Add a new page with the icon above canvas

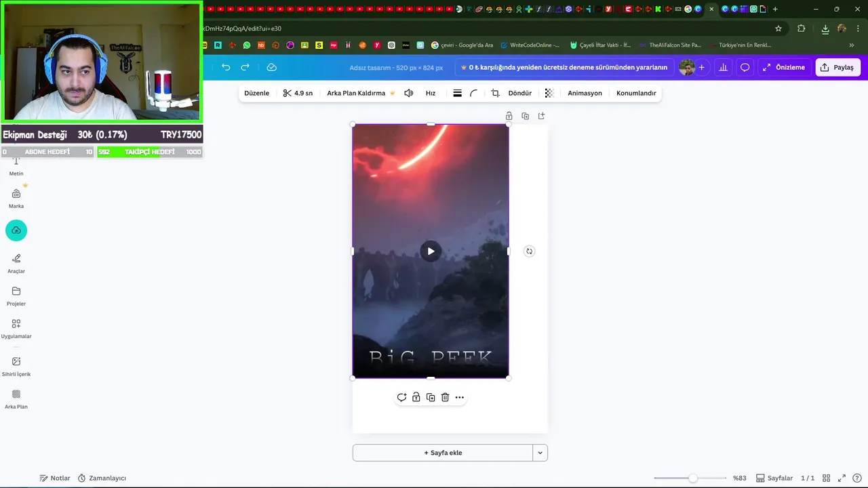click(541, 116)
